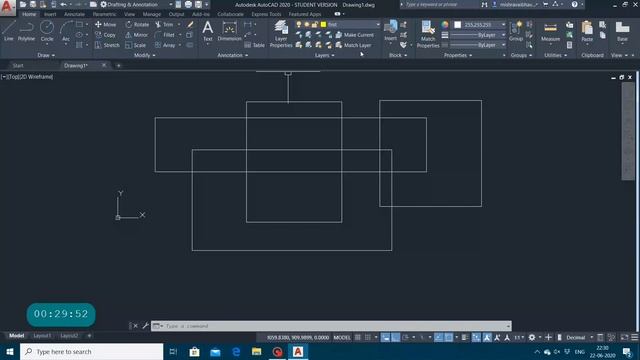Click the Array tool
Image resolution: width=640 pixels, height=360 pixels.
tap(165, 45)
